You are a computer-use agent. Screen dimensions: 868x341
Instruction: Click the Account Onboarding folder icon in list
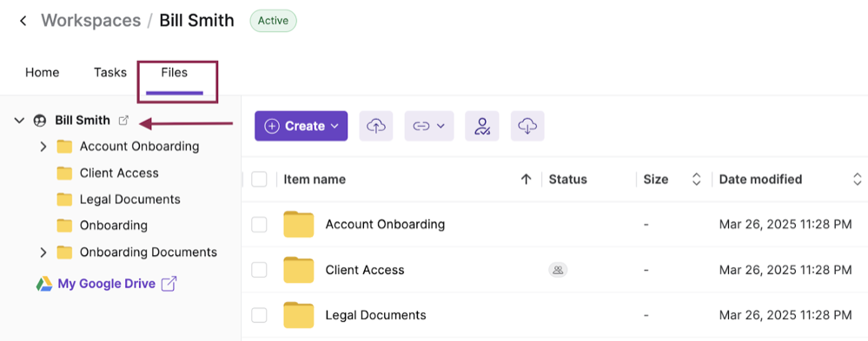click(298, 224)
